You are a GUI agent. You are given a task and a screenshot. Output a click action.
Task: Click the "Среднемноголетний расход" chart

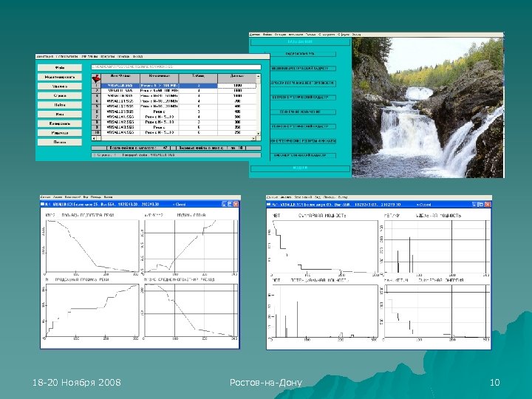[191, 311]
